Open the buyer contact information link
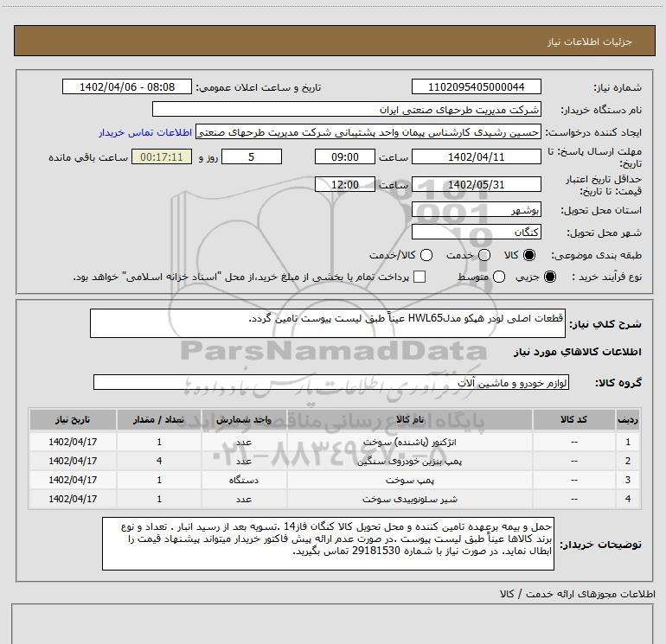 tap(145, 132)
